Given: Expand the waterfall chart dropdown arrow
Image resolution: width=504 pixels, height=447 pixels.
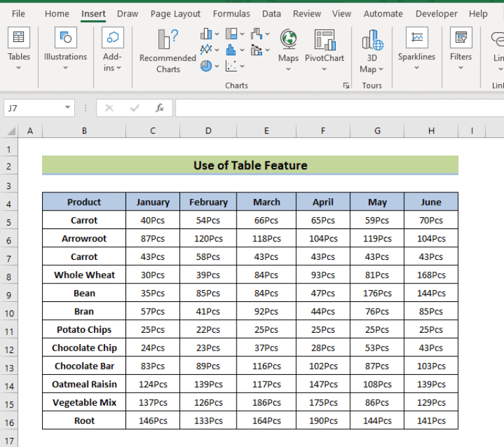Looking at the screenshot, I should tap(267, 33).
